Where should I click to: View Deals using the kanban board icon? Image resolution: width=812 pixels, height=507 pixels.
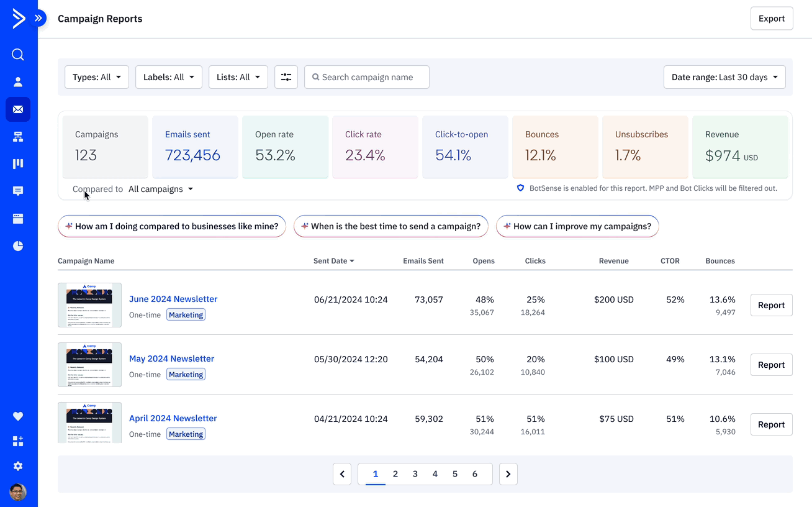click(17, 163)
